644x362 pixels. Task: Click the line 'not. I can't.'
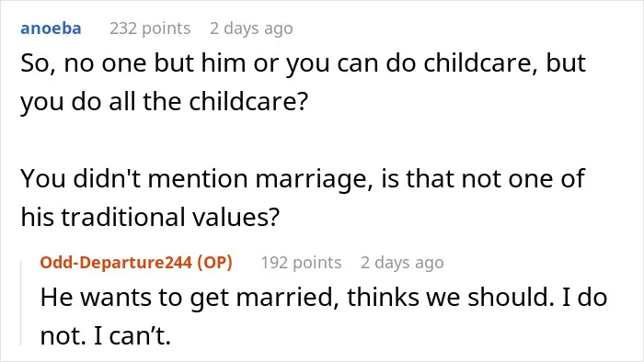click(105, 335)
